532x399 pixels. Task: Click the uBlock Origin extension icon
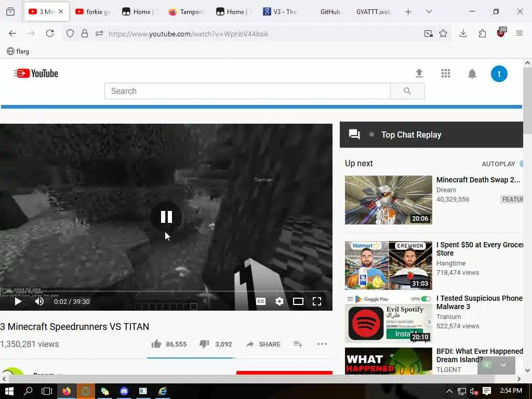(x=501, y=33)
